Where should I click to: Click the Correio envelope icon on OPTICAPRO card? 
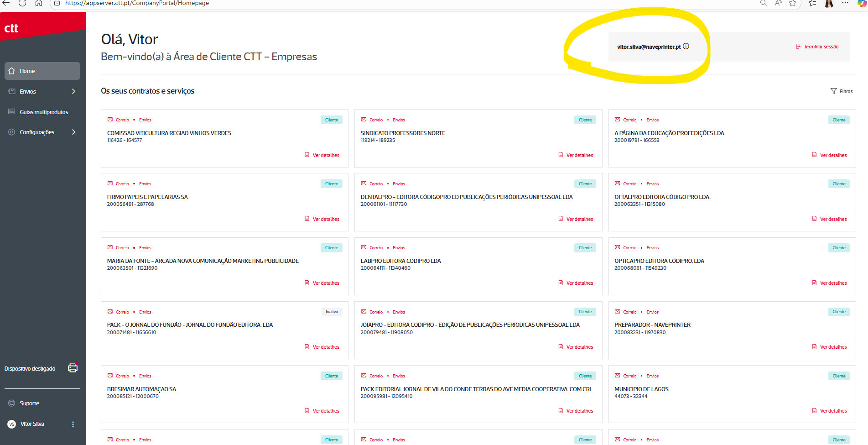[617, 247]
